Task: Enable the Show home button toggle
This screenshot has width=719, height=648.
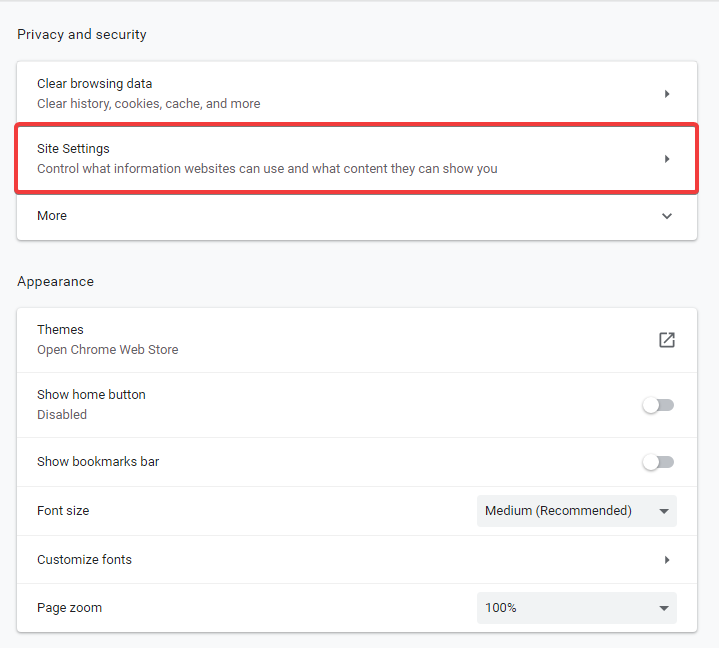Action: click(x=658, y=405)
